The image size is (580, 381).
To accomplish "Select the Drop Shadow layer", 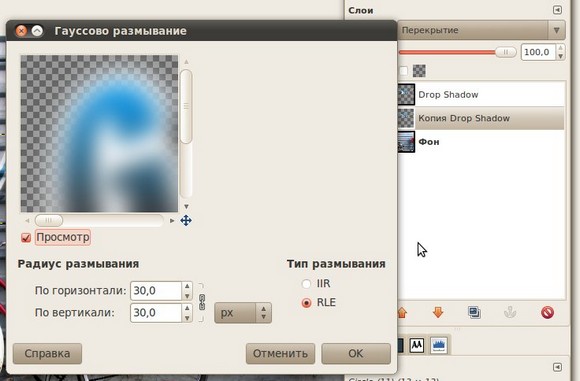I will (482, 95).
